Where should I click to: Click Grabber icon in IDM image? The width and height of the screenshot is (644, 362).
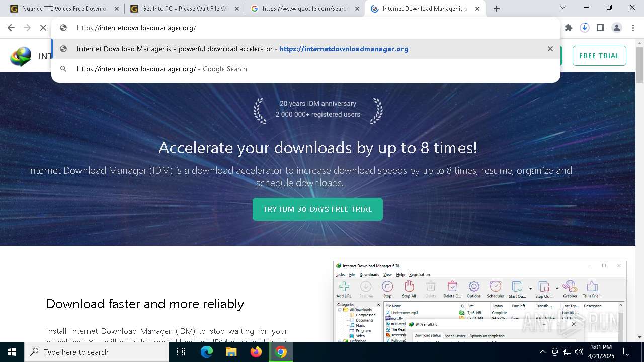click(x=570, y=289)
